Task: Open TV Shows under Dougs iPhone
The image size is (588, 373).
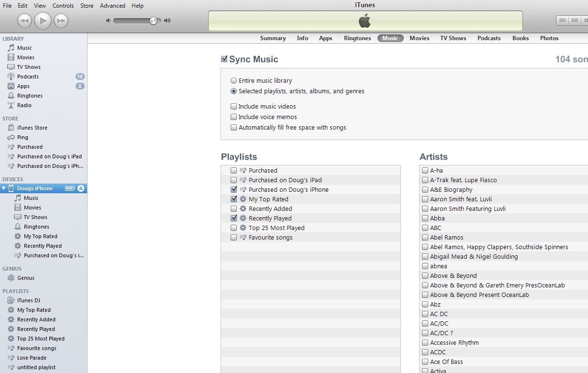Action: coord(35,217)
